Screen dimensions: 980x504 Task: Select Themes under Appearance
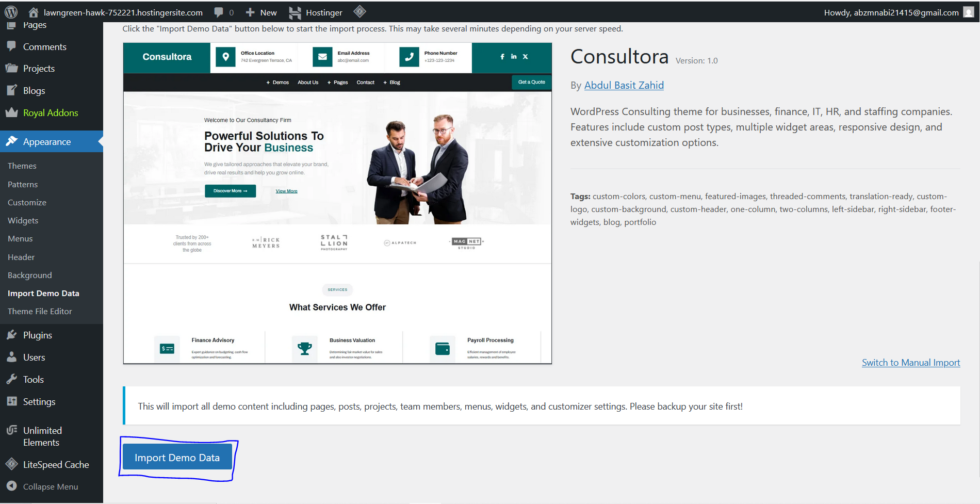click(x=22, y=166)
